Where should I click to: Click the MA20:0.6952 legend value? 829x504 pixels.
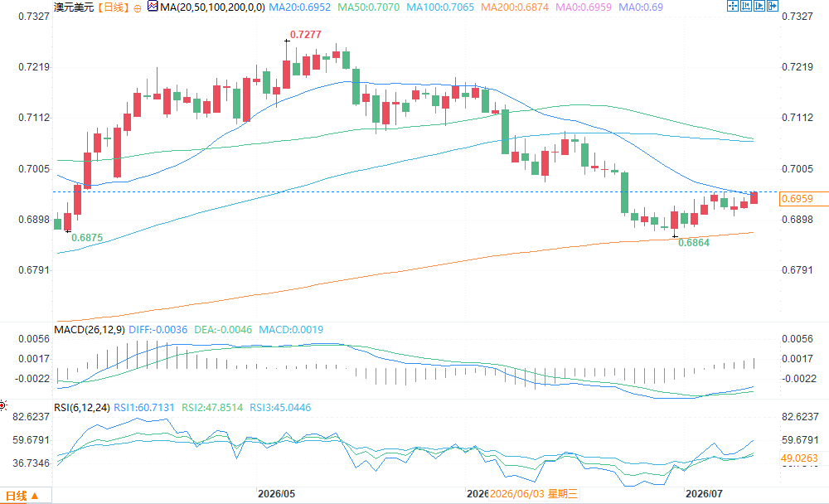point(300,7)
